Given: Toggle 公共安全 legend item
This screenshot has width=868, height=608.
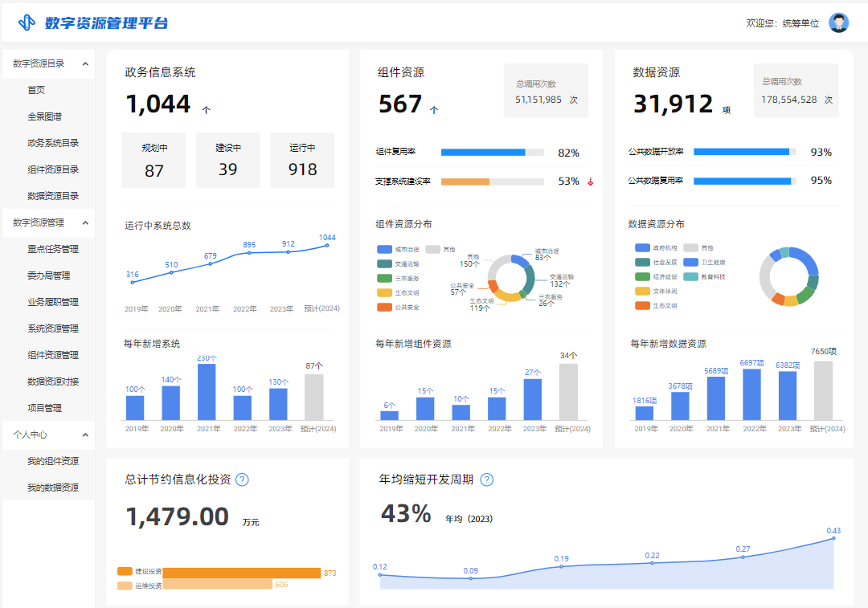Looking at the screenshot, I should [398, 307].
